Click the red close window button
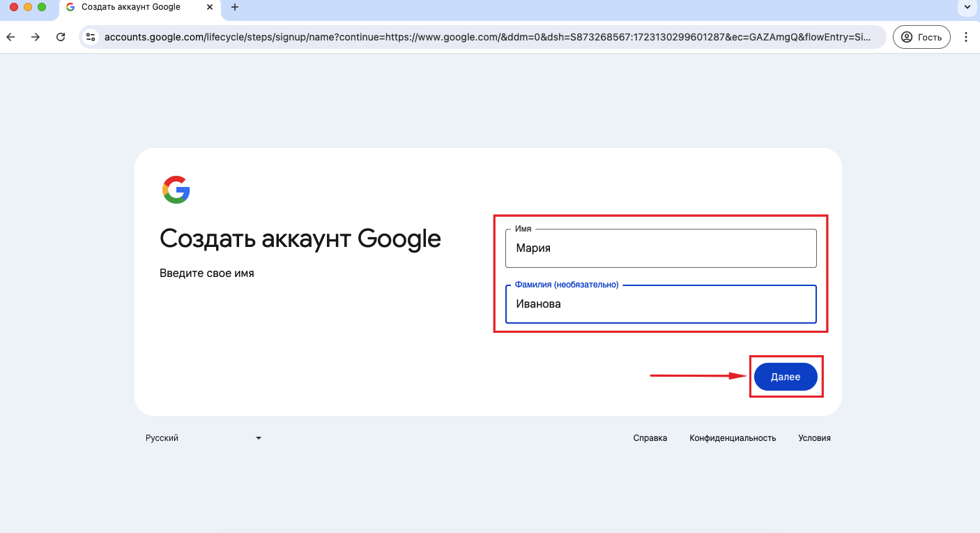The image size is (980, 533). pos(14,7)
